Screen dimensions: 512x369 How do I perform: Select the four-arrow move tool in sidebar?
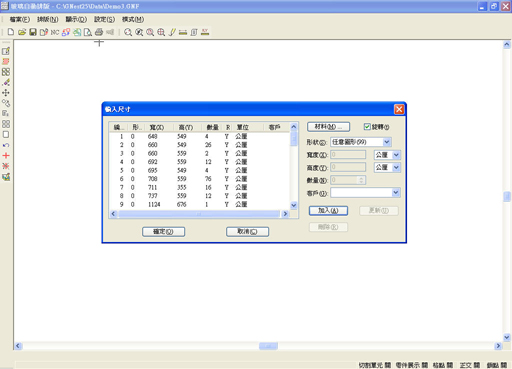[x=6, y=93]
